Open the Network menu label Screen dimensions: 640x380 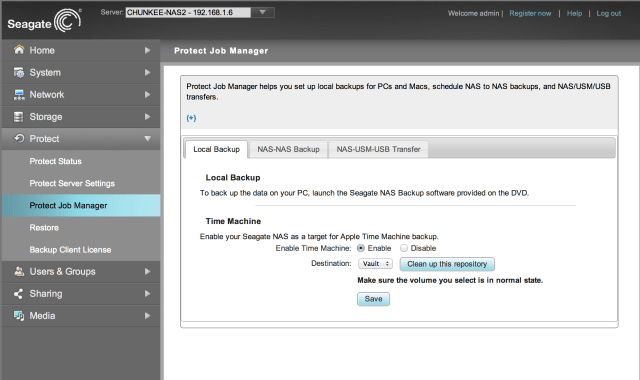point(47,94)
